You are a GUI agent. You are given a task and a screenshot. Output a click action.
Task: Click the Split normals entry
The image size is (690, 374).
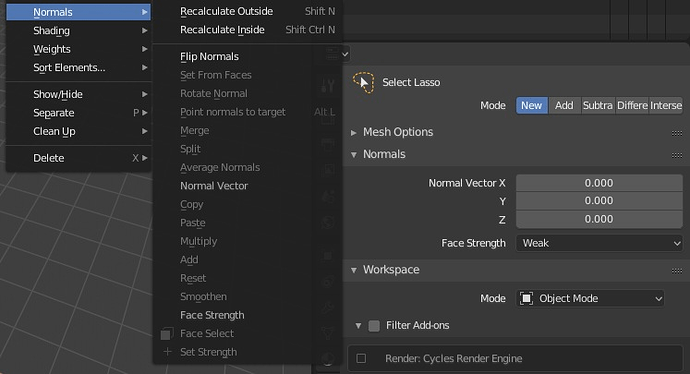coord(248,149)
